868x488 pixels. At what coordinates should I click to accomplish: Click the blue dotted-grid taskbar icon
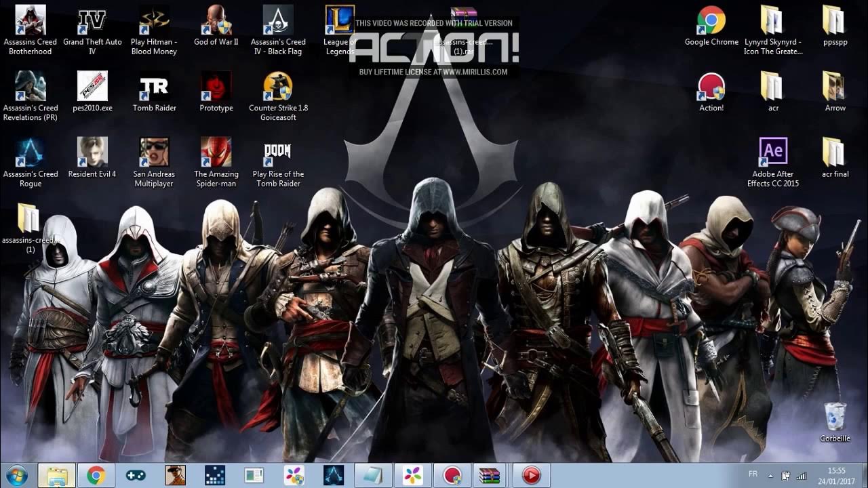point(214,476)
